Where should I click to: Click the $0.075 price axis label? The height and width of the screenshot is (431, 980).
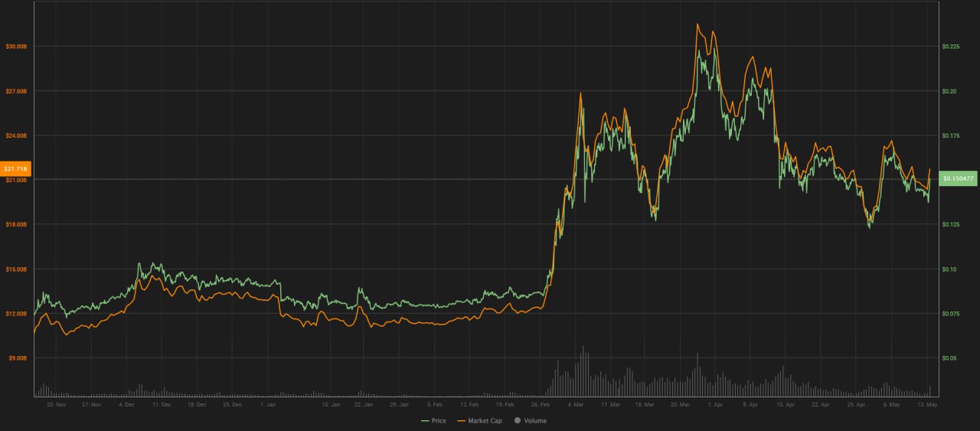point(950,314)
